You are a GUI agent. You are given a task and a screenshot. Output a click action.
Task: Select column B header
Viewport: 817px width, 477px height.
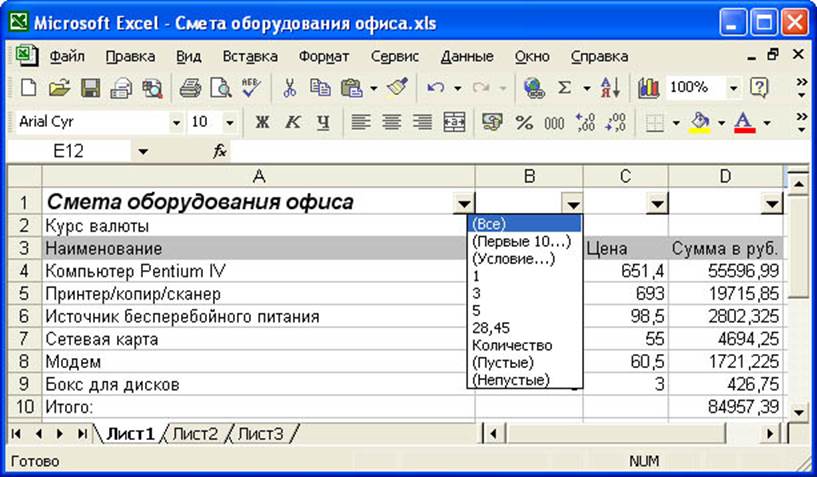(x=529, y=177)
